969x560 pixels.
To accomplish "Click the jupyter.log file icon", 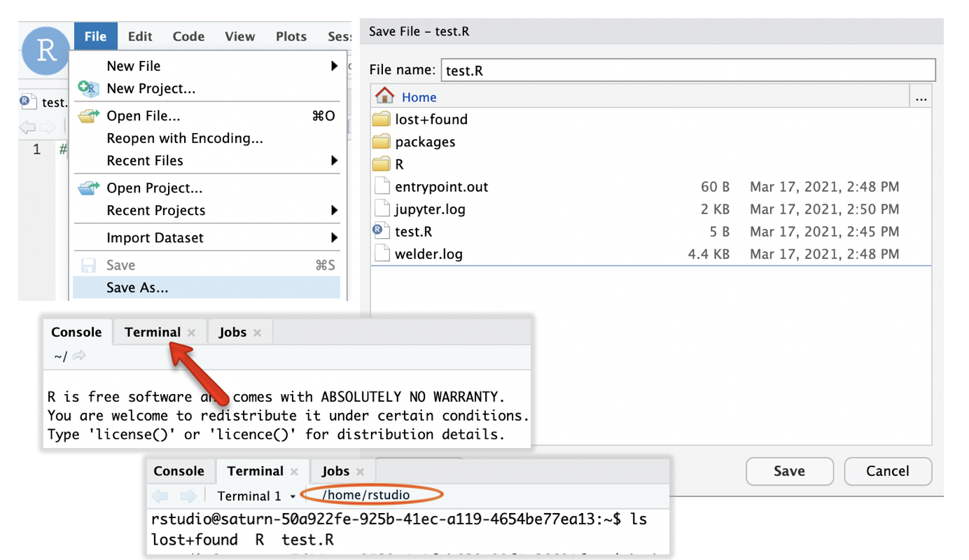I will pyautogui.click(x=382, y=209).
